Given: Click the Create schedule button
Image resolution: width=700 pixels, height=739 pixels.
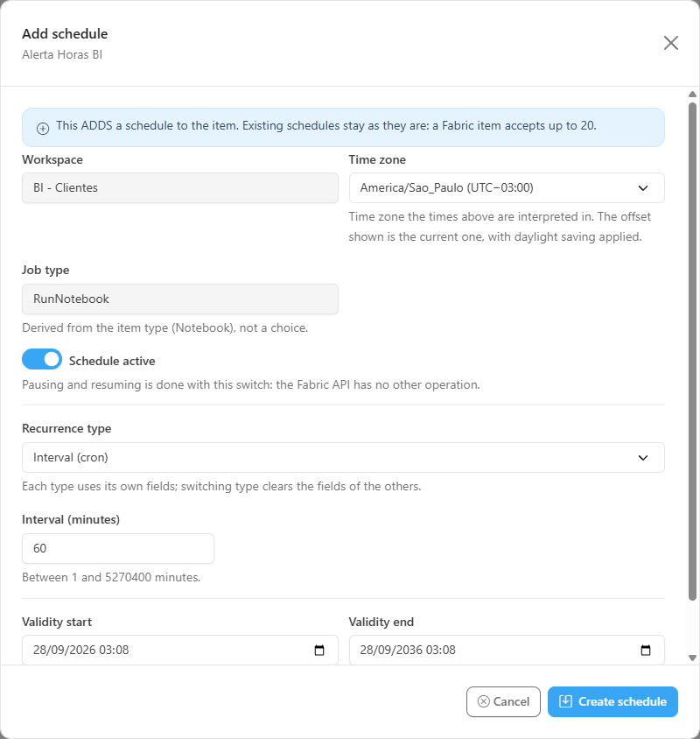Looking at the screenshot, I should pos(612,701).
